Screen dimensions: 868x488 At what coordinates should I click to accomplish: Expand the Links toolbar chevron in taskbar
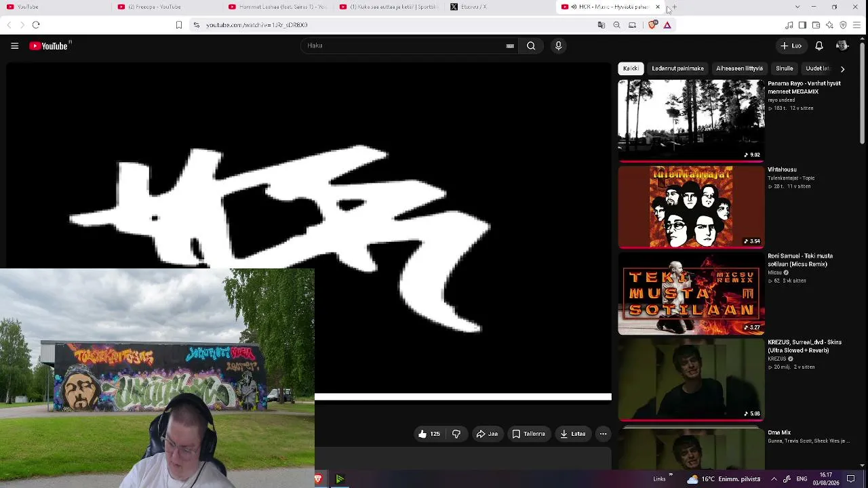(x=671, y=475)
